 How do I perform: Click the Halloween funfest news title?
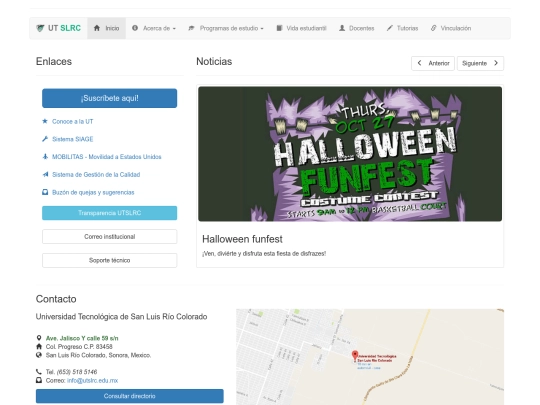242,239
